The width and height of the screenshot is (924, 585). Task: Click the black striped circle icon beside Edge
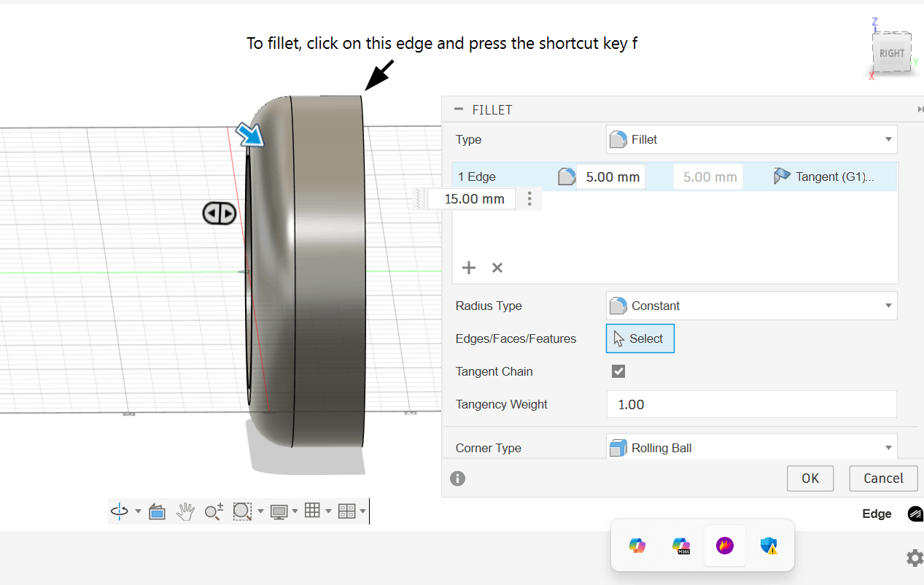[915, 514]
